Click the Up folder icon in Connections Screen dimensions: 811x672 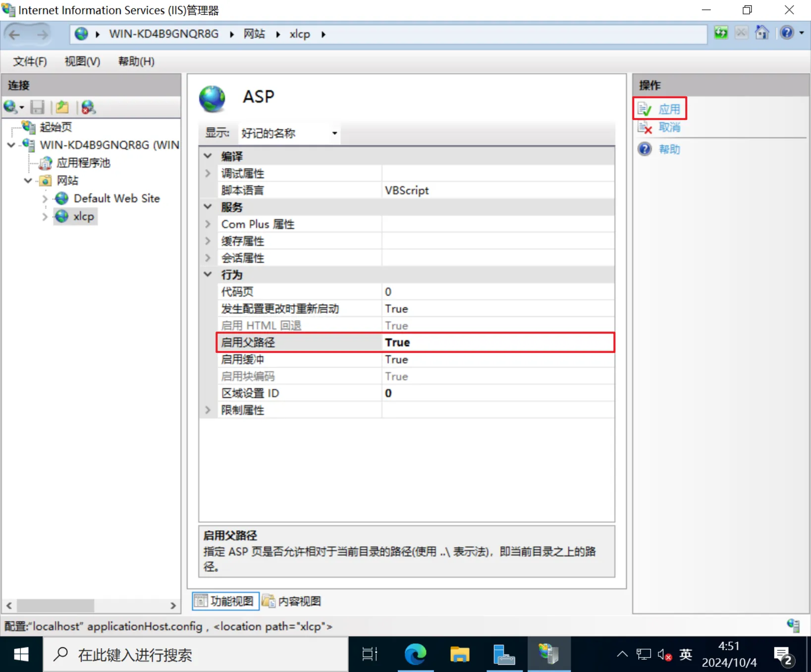62,107
